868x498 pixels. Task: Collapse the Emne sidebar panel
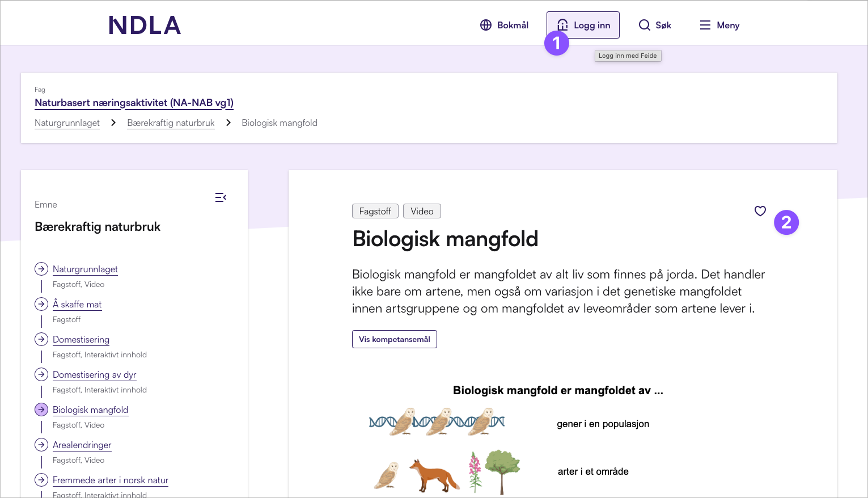coord(221,197)
